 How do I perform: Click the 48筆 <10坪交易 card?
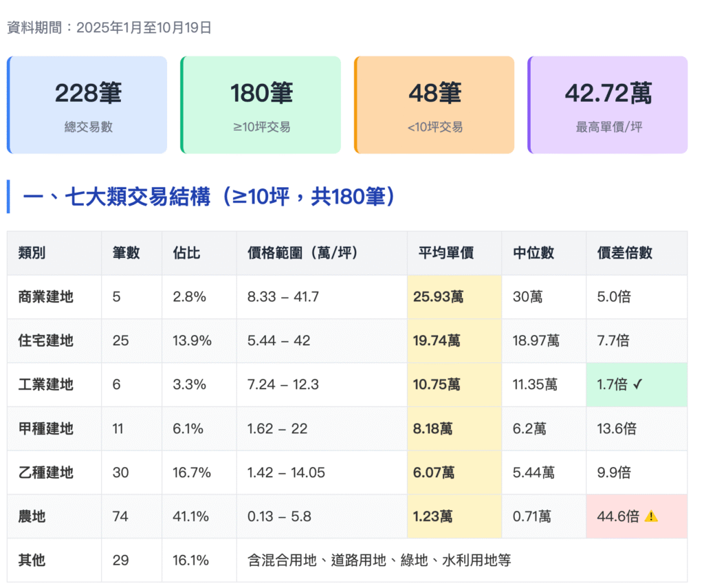(x=434, y=105)
